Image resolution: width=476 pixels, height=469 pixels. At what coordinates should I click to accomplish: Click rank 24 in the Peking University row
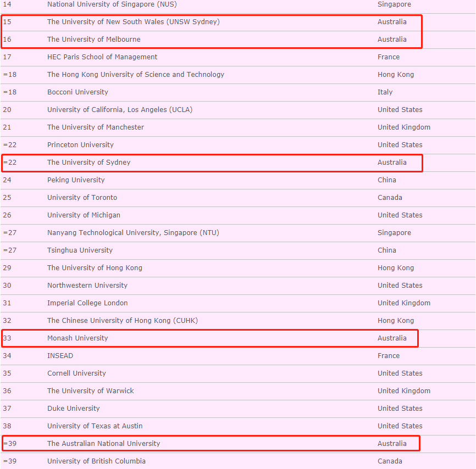(7, 180)
